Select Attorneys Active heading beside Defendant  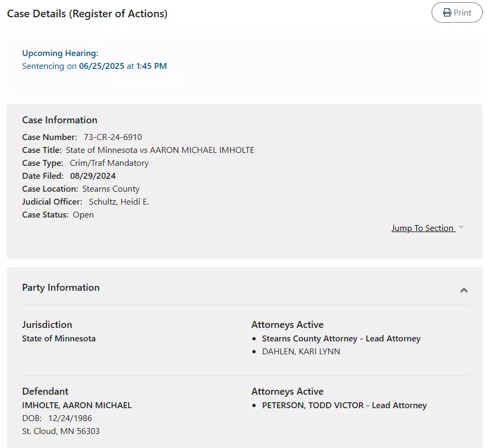tap(287, 391)
